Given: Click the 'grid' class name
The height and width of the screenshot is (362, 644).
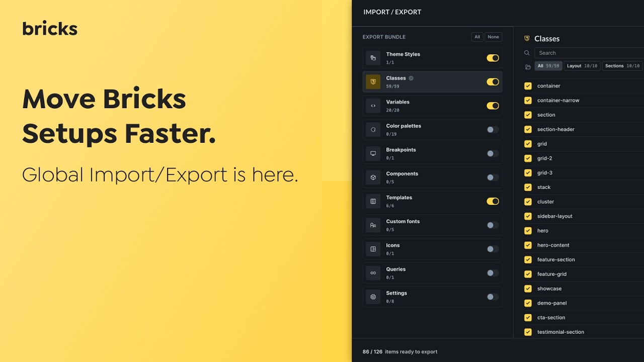Looking at the screenshot, I should coord(542,144).
